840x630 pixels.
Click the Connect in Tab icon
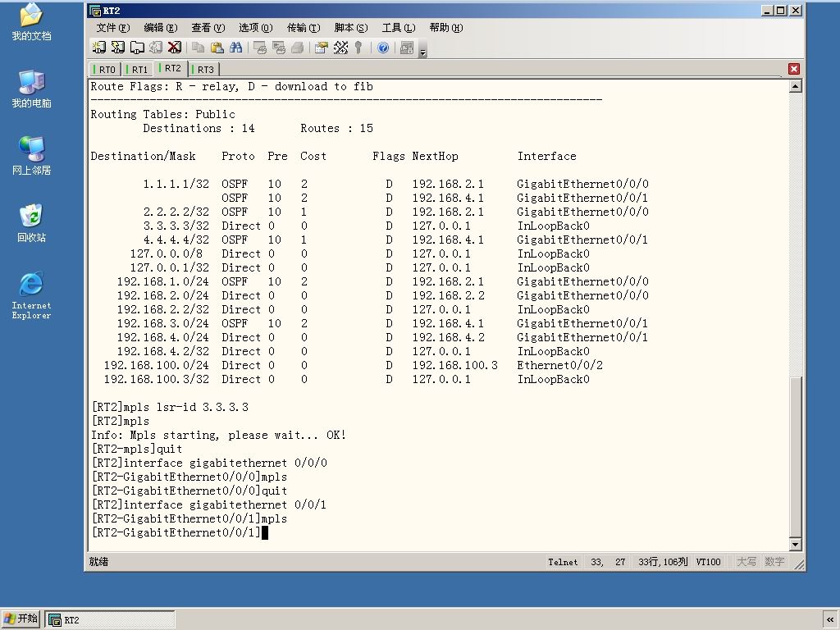137,48
